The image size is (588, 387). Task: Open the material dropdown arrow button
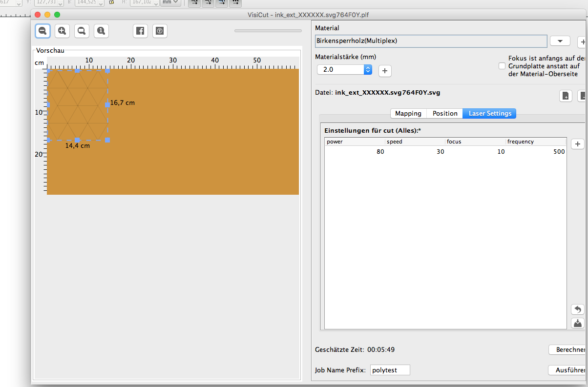tap(560, 41)
